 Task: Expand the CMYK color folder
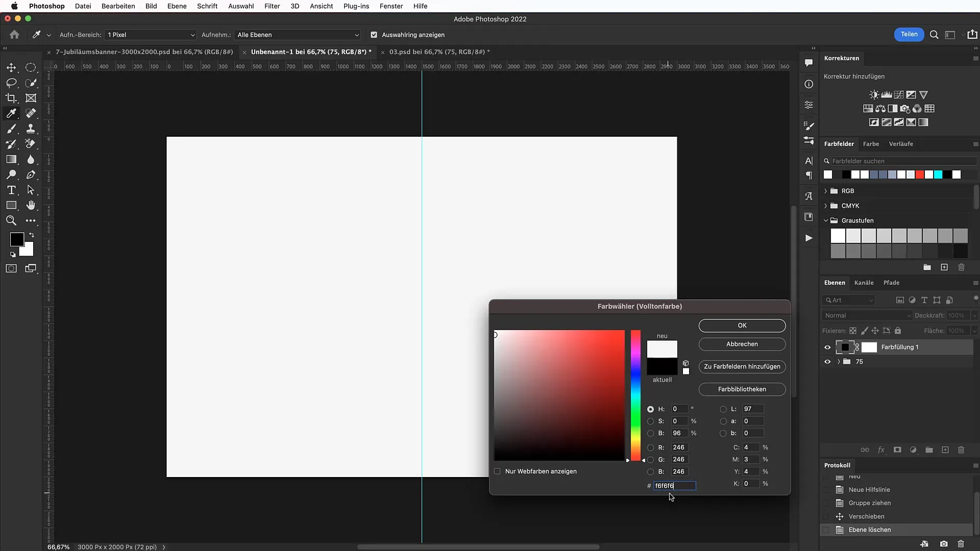click(x=826, y=205)
